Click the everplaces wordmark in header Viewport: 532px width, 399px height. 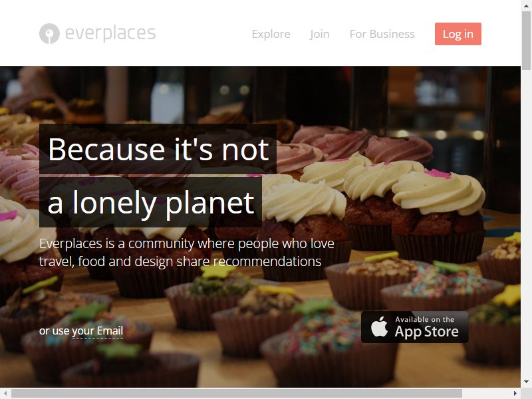point(110,33)
